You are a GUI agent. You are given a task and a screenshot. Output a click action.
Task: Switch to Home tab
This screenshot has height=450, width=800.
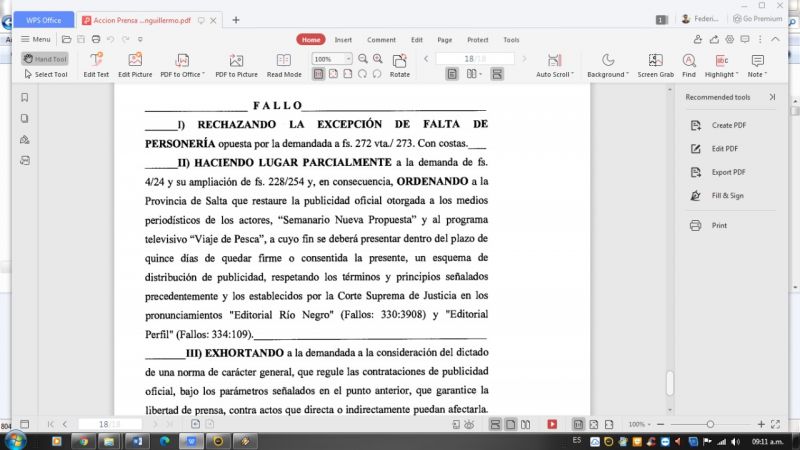point(311,40)
